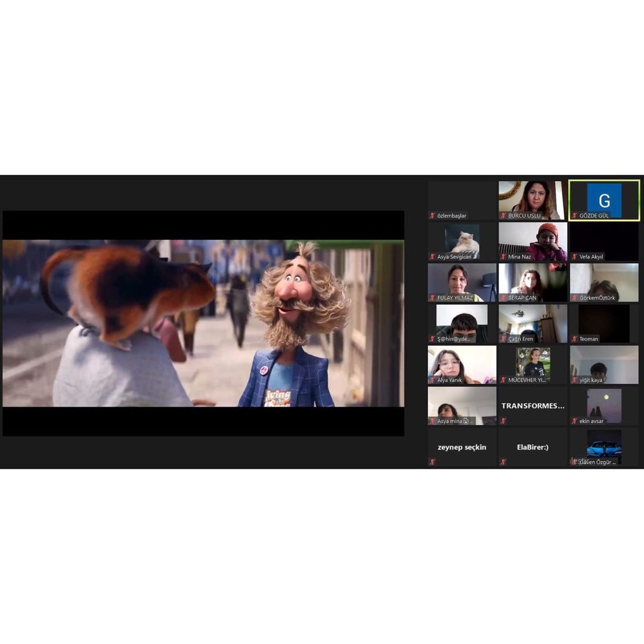Click the FULAY YILMAZ name label
This screenshot has height=644, width=644.
pos(455,298)
